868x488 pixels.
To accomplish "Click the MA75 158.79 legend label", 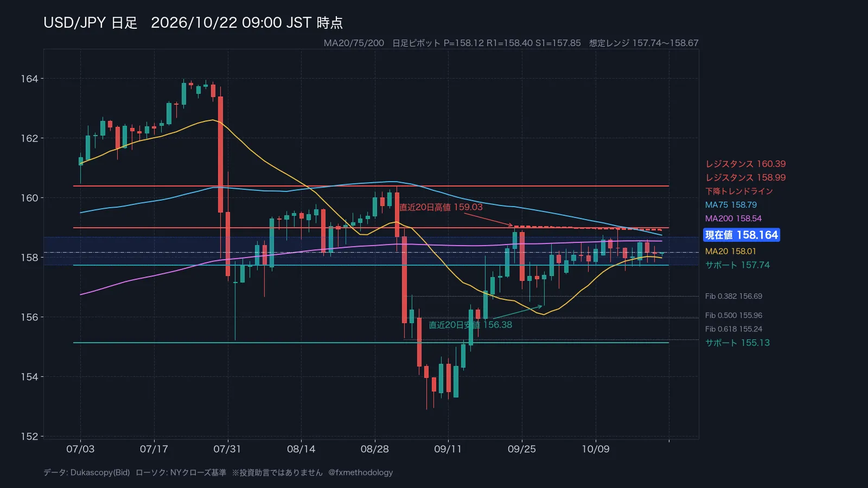I will pos(731,205).
